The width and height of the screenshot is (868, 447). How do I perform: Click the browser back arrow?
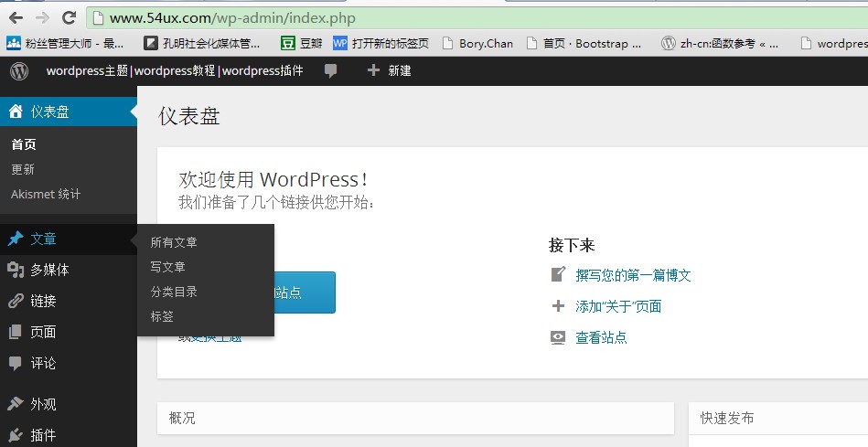[x=16, y=17]
